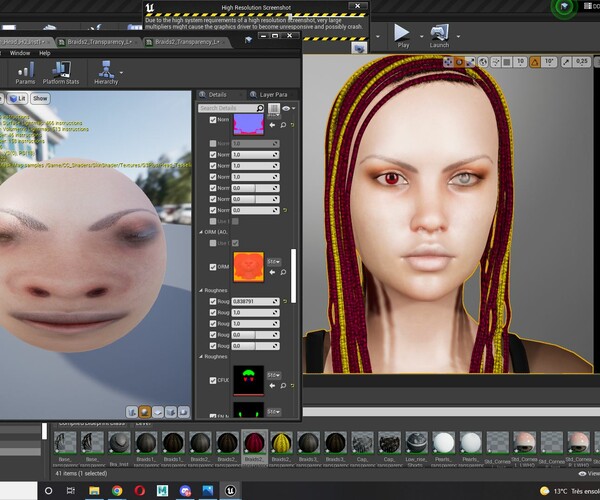The image size is (600, 500).
Task: Open ORM texture Std dropdown
Action: point(274,262)
